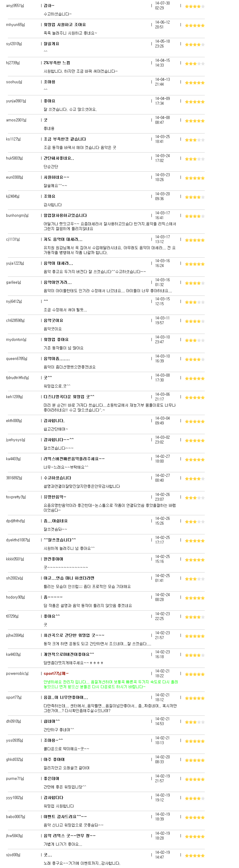Click the three-star rating on hj2739's review
Viewport: 239px width, 868px height.
(194, 64)
